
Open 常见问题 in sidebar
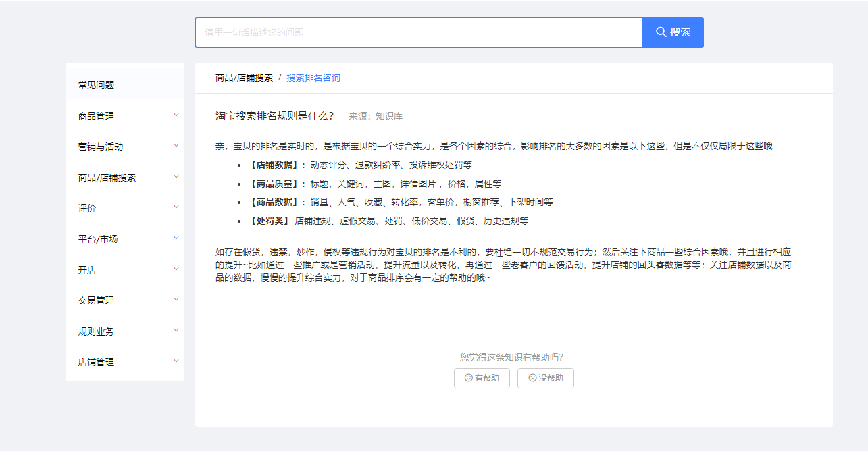(x=125, y=85)
